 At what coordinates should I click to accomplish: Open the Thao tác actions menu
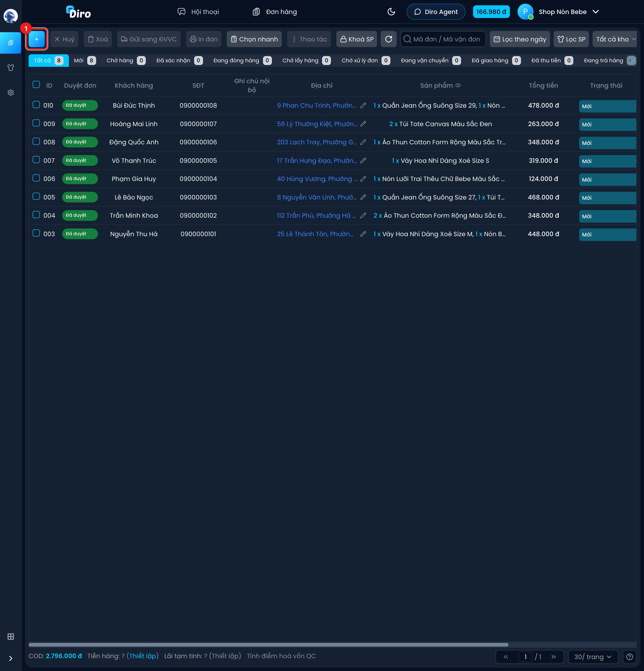pos(309,39)
